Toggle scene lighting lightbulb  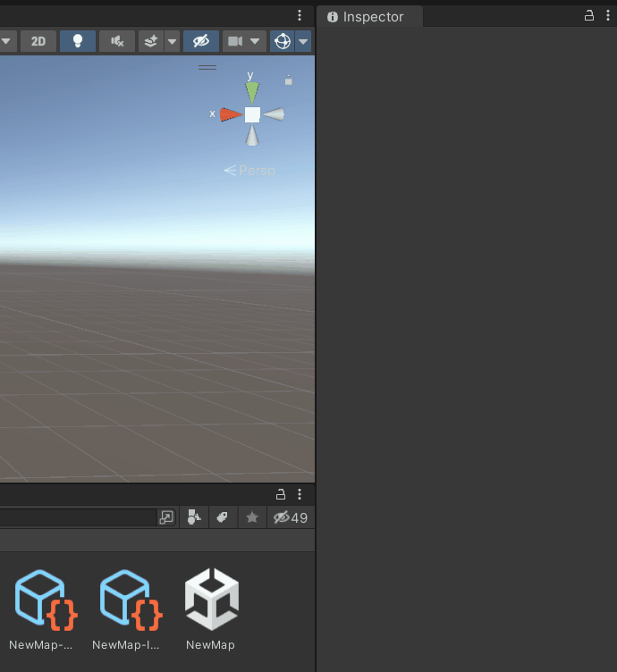tap(78, 41)
